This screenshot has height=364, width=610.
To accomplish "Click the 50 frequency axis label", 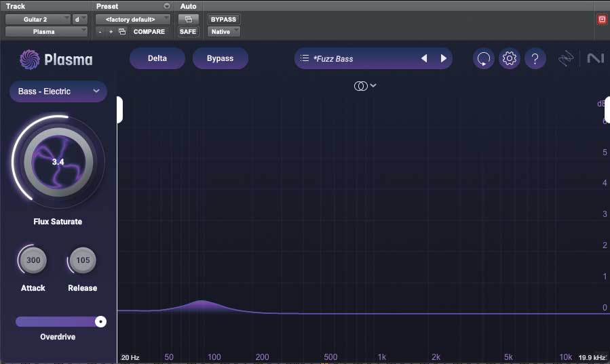I will click(169, 357).
